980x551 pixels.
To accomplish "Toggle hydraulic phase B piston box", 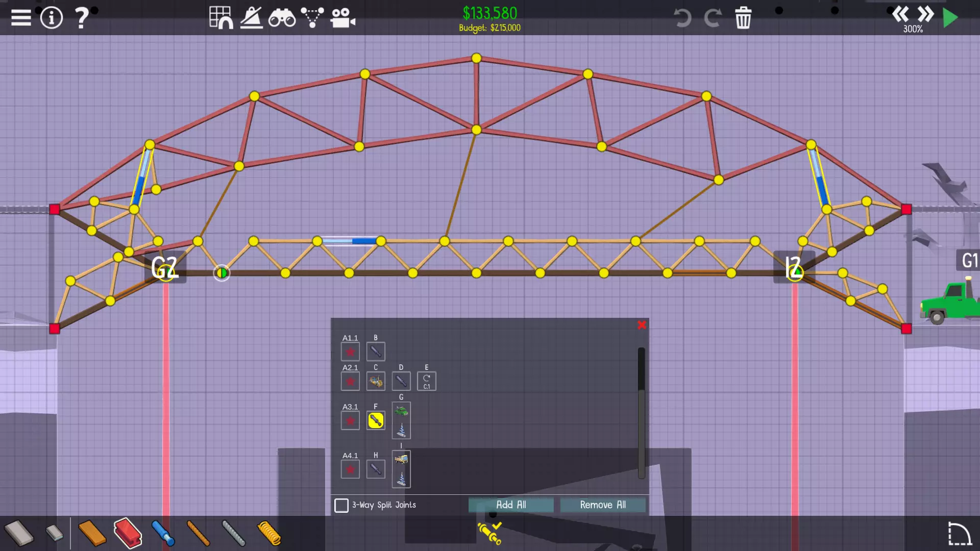I will pyautogui.click(x=376, y=352).
